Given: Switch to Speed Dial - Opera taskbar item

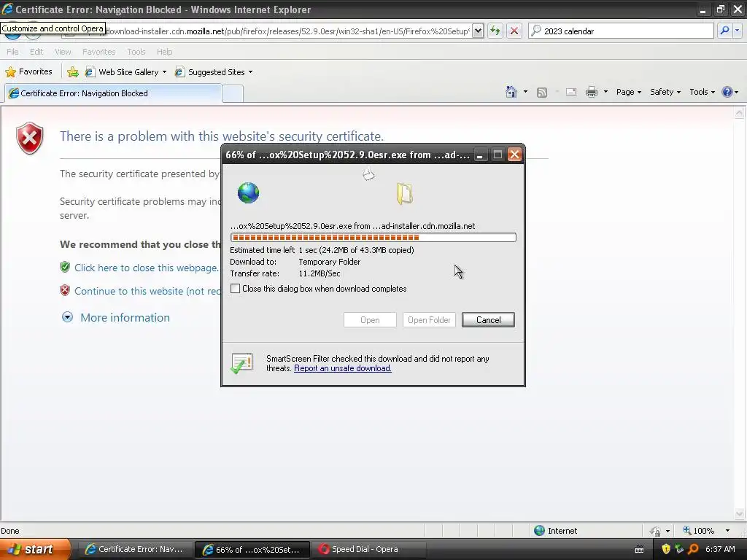Looking at the screenshot, I should (368, 550).
